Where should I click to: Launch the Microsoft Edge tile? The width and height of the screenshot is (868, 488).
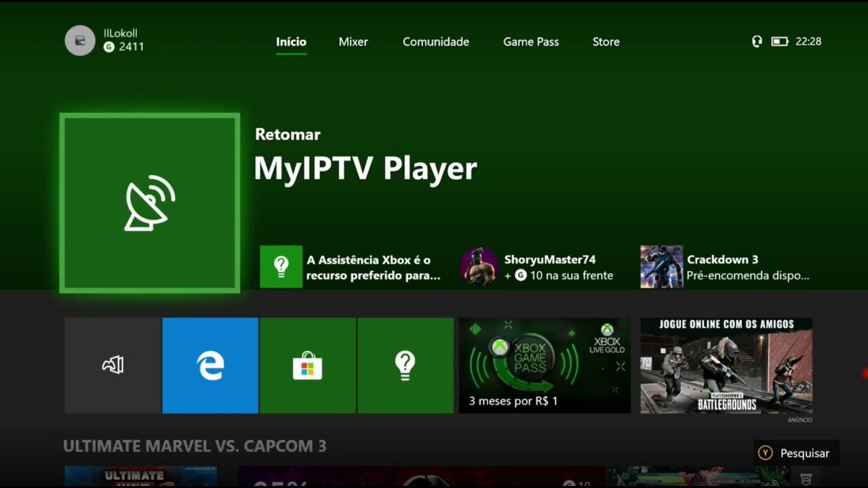(210, 365)
